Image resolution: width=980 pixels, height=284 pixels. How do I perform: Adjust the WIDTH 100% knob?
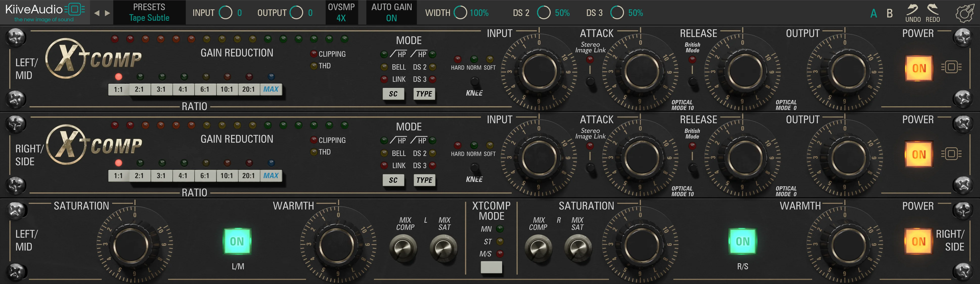click(460, 13)
